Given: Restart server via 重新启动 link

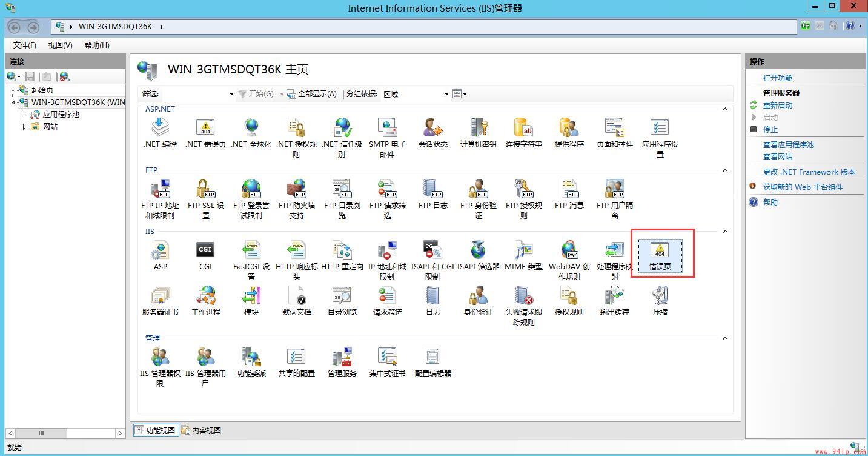Looking at the screenshot, I should coord(777,106).
